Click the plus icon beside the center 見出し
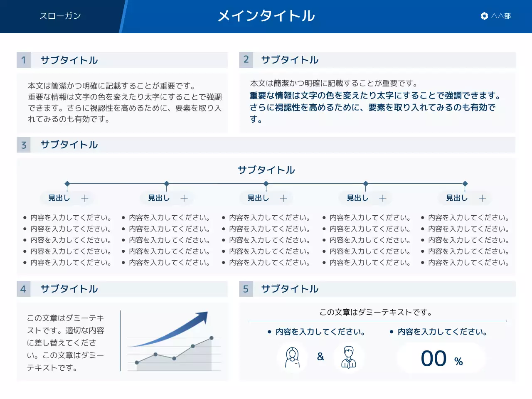Screen dimensions: 532x399 pos(283,198)
